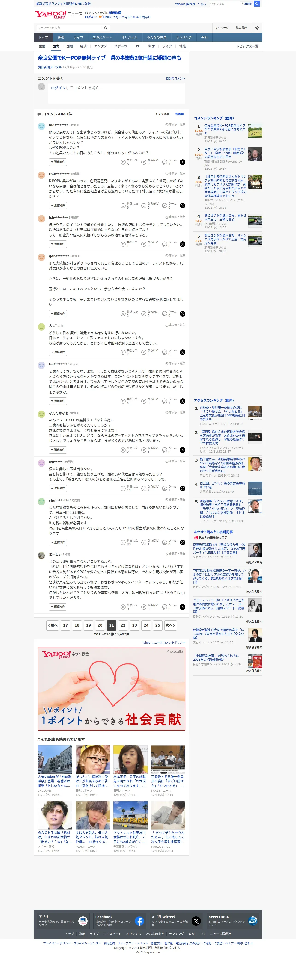This screenshot has height=980, width=296.
Task: Click なるほど icon on shu******** comment
Action: [144, 542]
